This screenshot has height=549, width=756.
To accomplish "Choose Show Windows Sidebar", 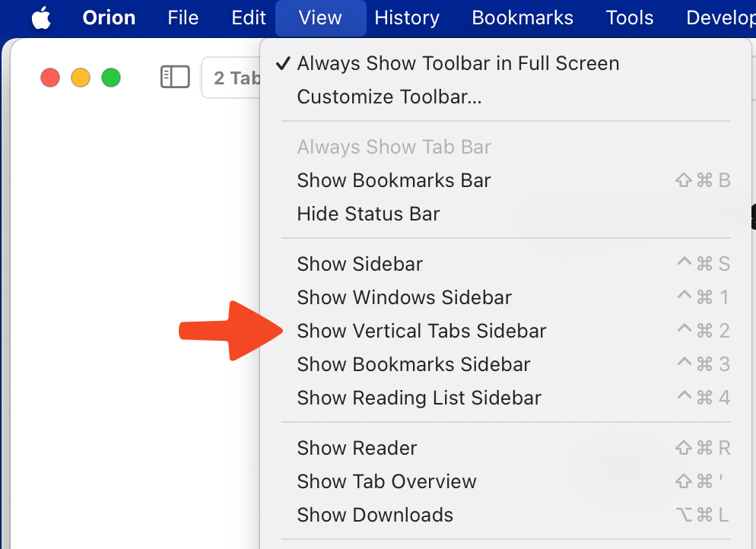I will (x=506, y=297).
